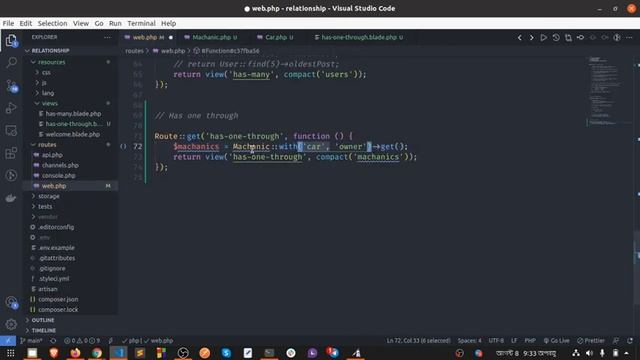Click the Go Live server button

tap(556, 340)
